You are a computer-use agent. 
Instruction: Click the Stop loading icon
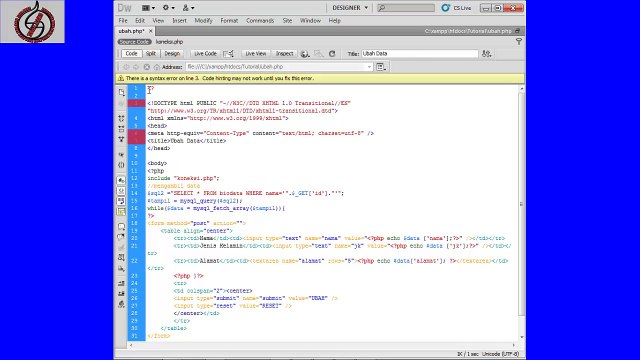pos(147,67)
